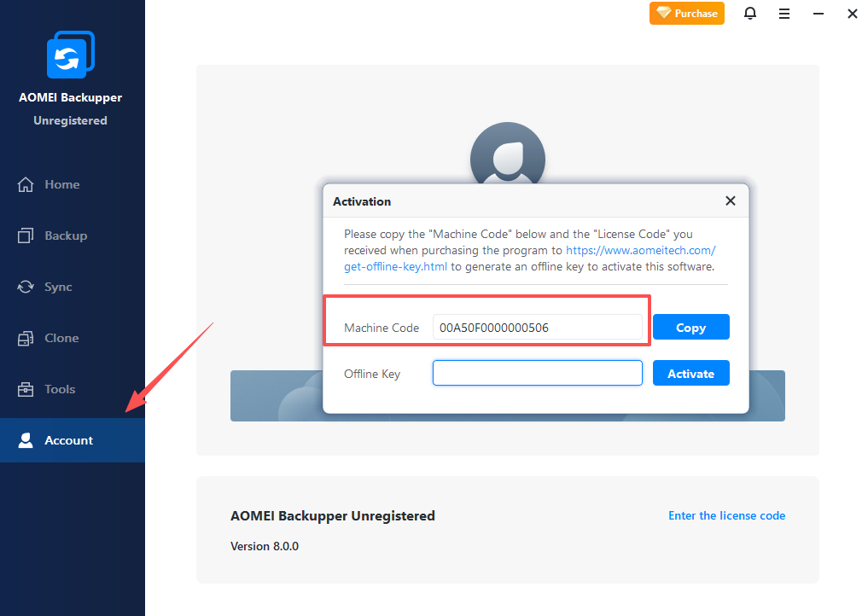Click the notification bell icon
868x616 pixels.
point(750,14)
